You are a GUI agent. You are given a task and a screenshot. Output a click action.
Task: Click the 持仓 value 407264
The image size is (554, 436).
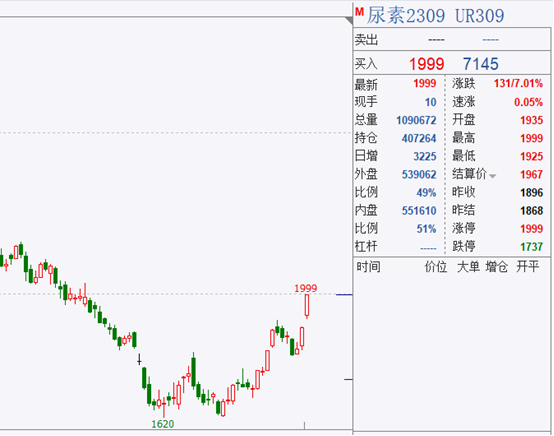tap(419, 138)
